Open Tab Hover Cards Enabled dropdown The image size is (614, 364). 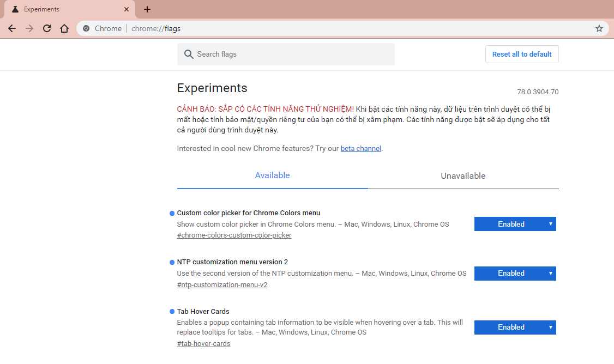point(515,327)
